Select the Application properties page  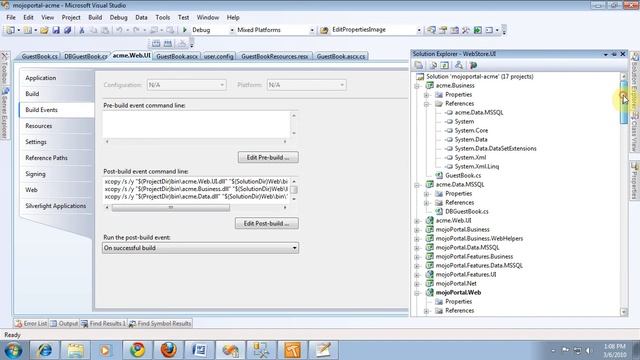tap(57, 78)
